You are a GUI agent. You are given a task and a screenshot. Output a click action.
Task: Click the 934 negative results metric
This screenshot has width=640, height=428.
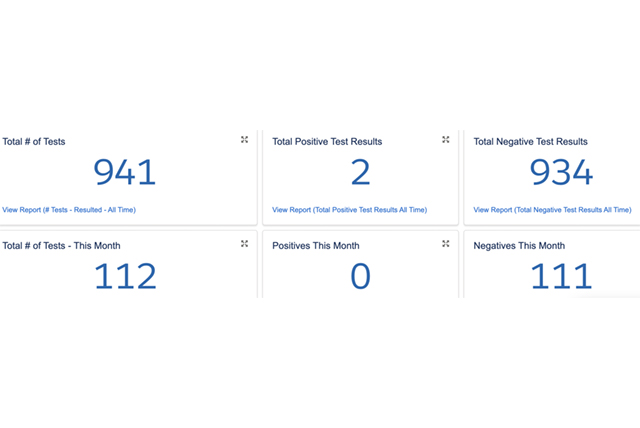(x=561, y=174)
